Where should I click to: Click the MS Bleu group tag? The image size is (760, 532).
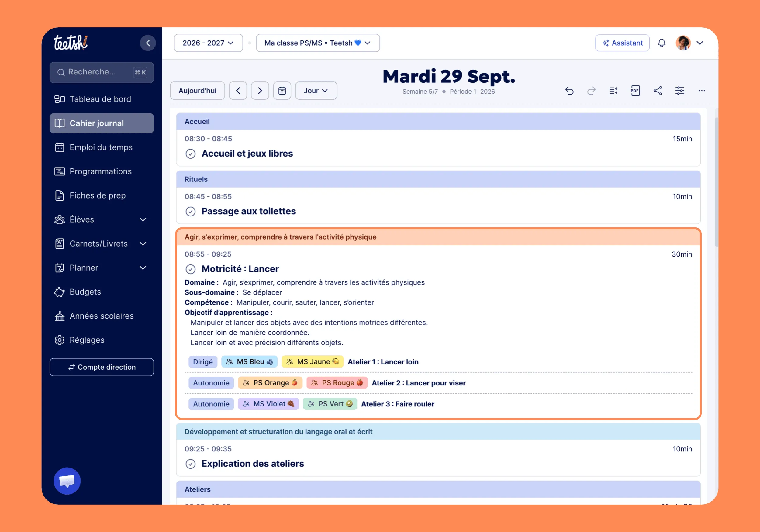[250, 362]
